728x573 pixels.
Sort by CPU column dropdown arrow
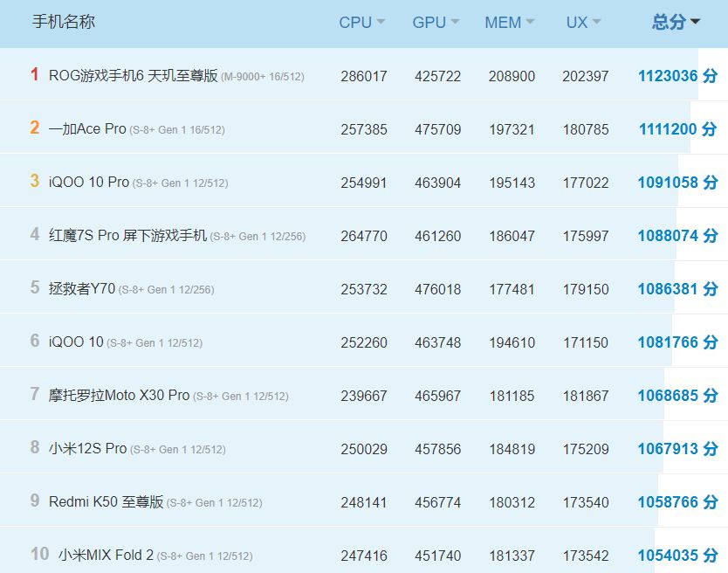coord(381,23)
